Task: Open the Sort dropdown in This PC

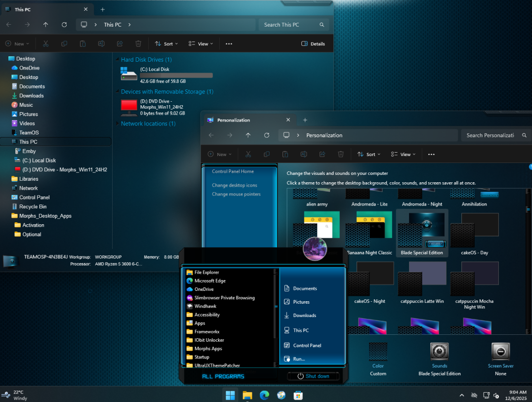Action: tap(166, 44)
